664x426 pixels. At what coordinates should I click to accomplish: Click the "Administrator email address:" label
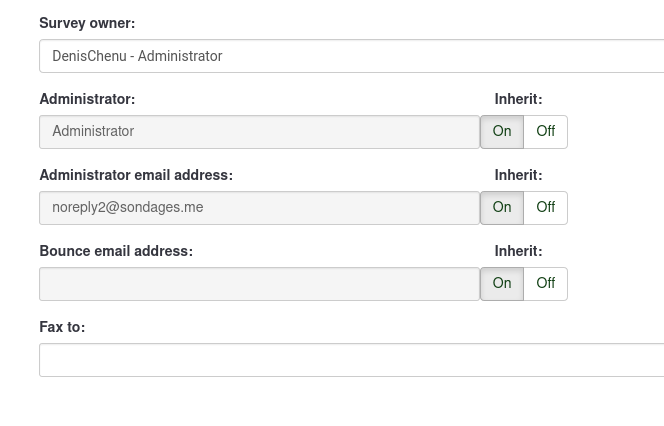coord(136,175)
